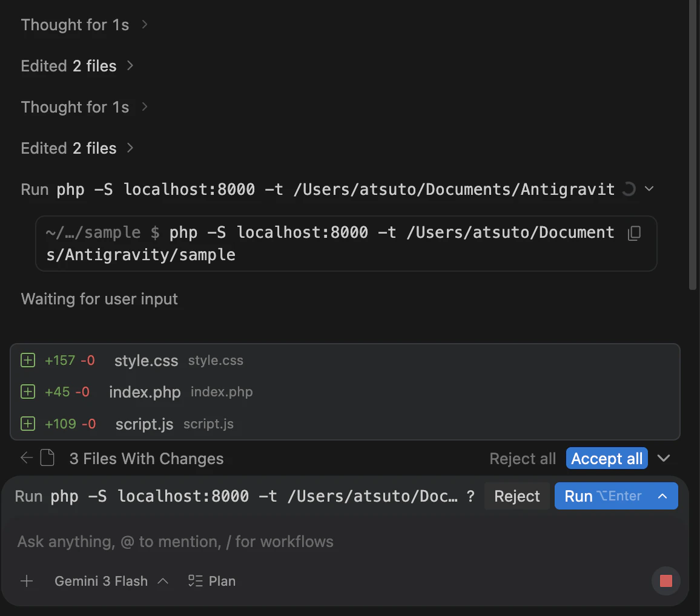700x616 pixels.
Task: Click the plus icon beside script.js
Action: 28,424
